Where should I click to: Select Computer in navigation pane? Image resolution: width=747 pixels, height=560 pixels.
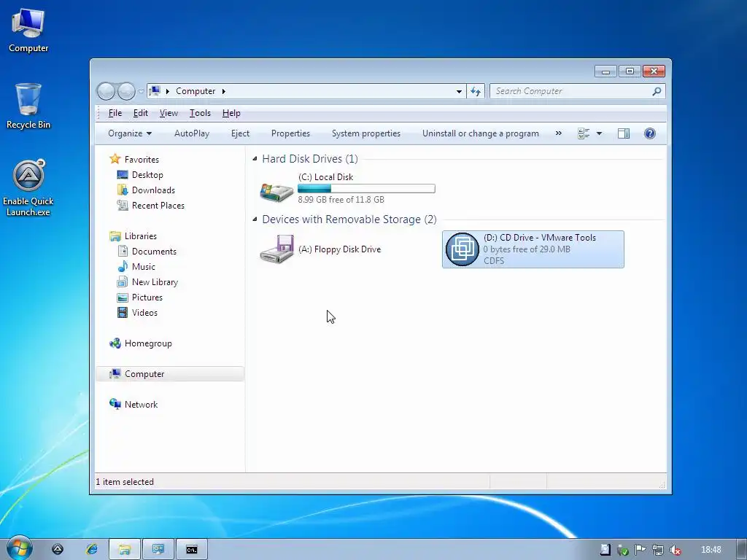coord(169,374)
